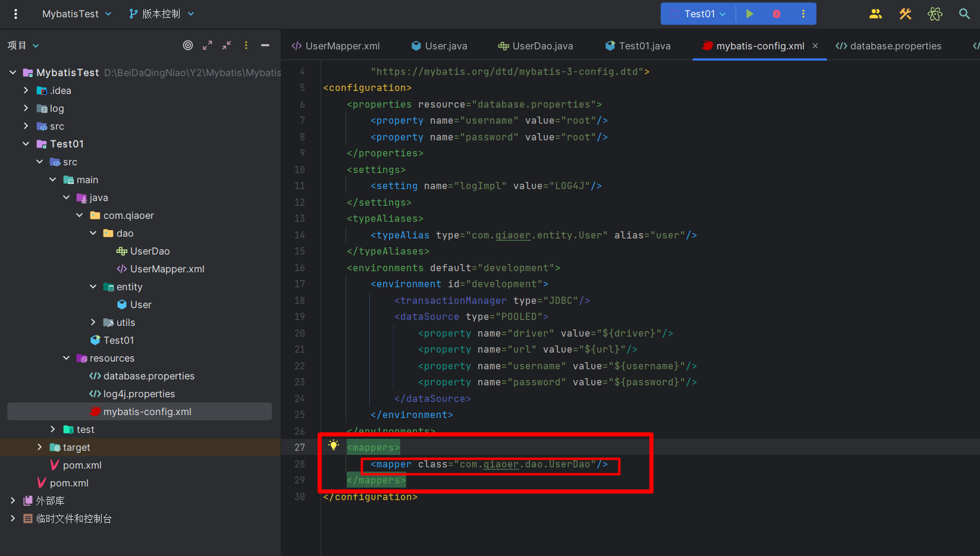Collapse all in project tree
Image resolution: width=980 pixels, height=556 pixels.
click(x=227, y=45)
